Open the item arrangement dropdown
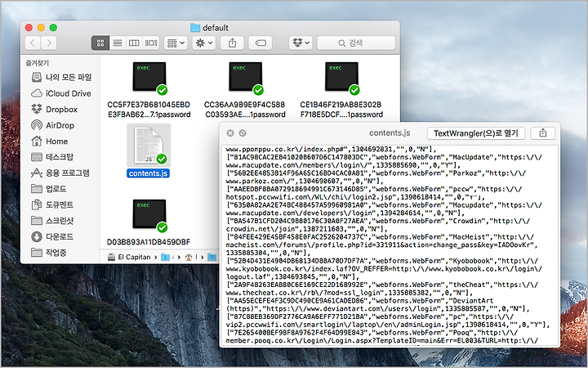The height and width of the screenshot is (368, 588). click(x=176, y=43)
